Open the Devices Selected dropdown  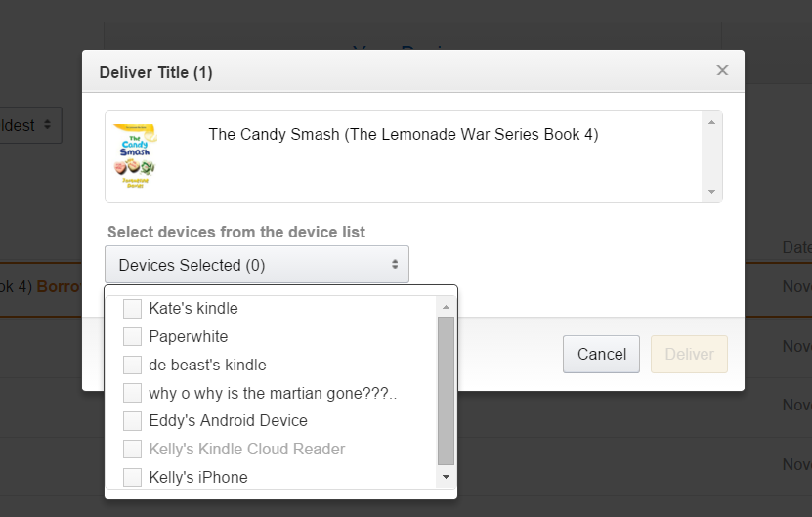coord(257,265)
